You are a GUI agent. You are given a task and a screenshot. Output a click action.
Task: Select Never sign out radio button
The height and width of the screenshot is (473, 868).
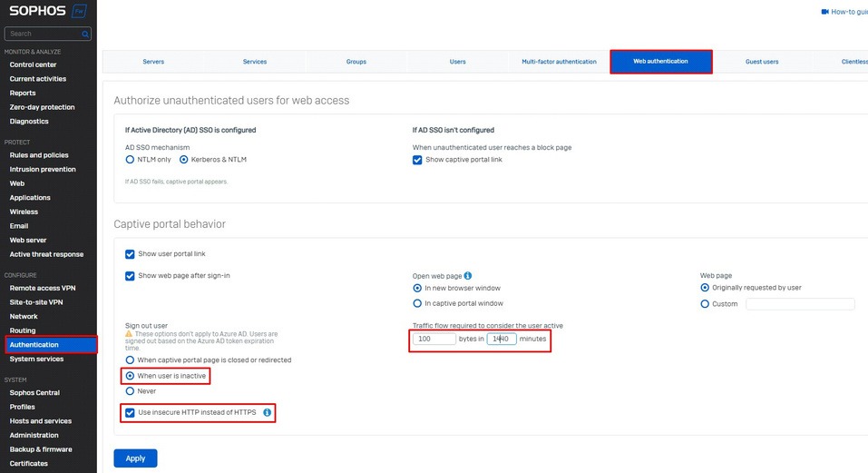pyautogui.click(x=130, y=391)
